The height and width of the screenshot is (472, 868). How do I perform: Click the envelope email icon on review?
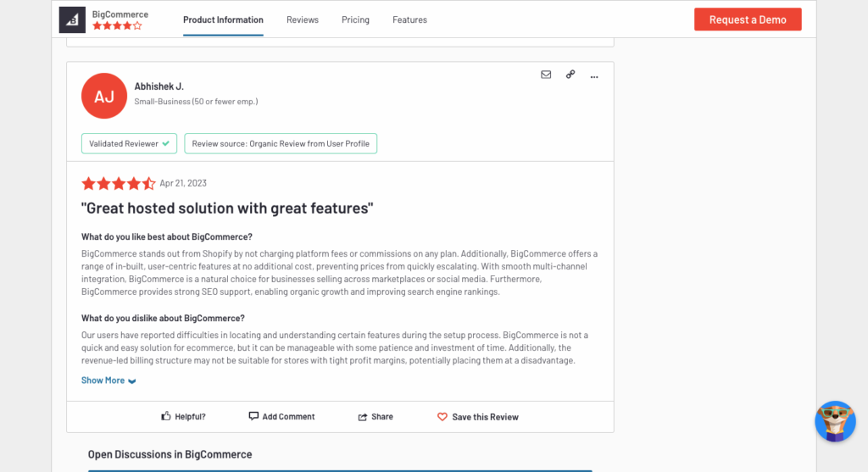tap(546, 75)
